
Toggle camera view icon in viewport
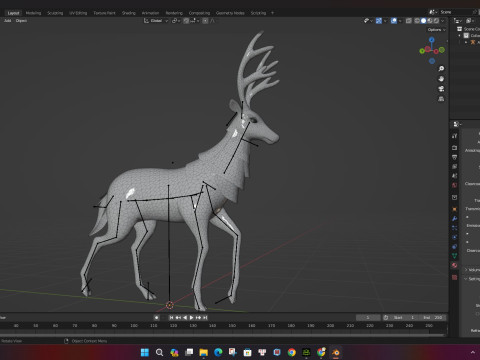441,89
